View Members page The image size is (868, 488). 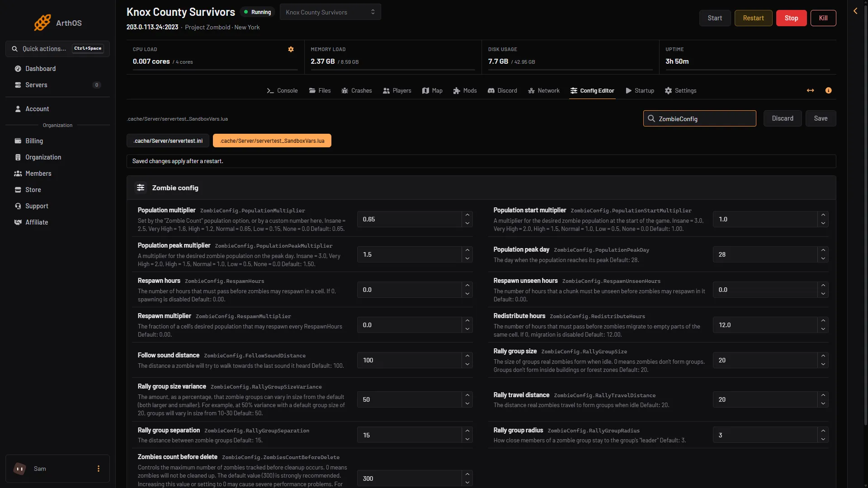[x=57, y=174]
